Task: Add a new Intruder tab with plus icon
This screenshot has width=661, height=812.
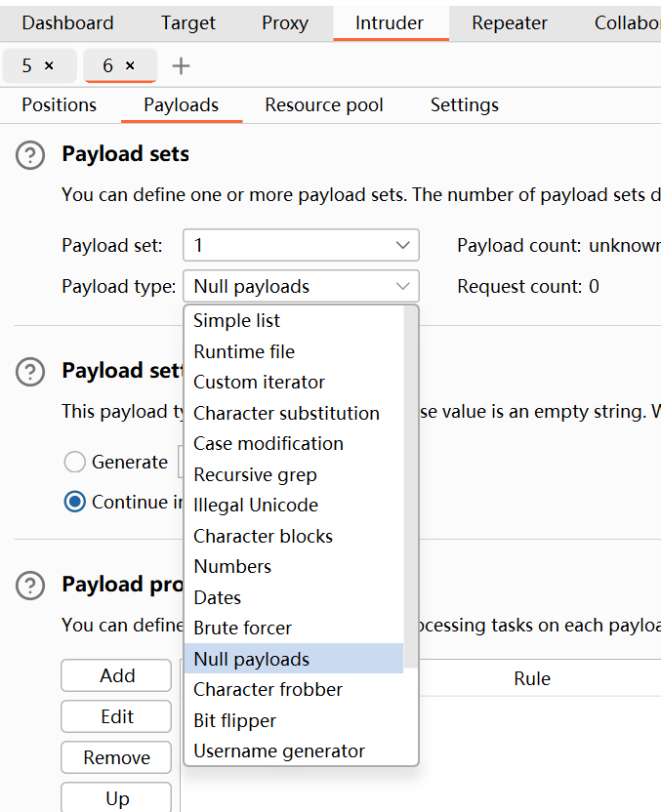Action: [181, 65]
